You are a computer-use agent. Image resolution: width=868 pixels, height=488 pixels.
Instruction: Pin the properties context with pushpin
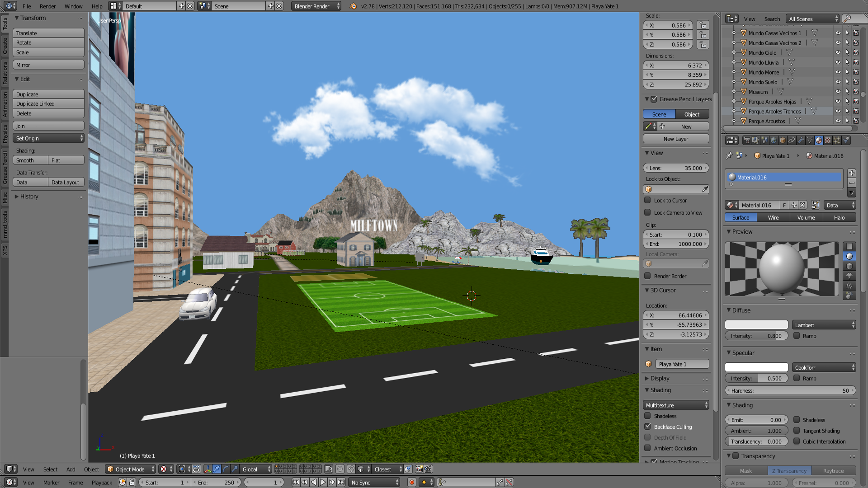(x=729, y=156)
